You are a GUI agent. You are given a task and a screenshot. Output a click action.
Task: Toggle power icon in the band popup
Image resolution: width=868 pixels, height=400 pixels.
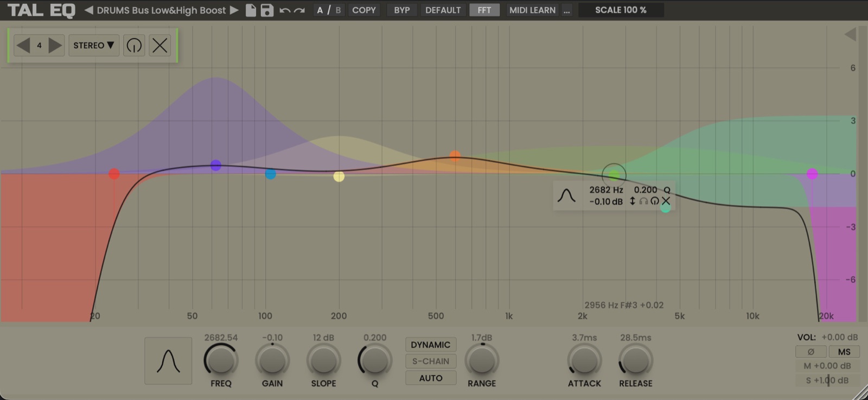[x=655, y=201]
